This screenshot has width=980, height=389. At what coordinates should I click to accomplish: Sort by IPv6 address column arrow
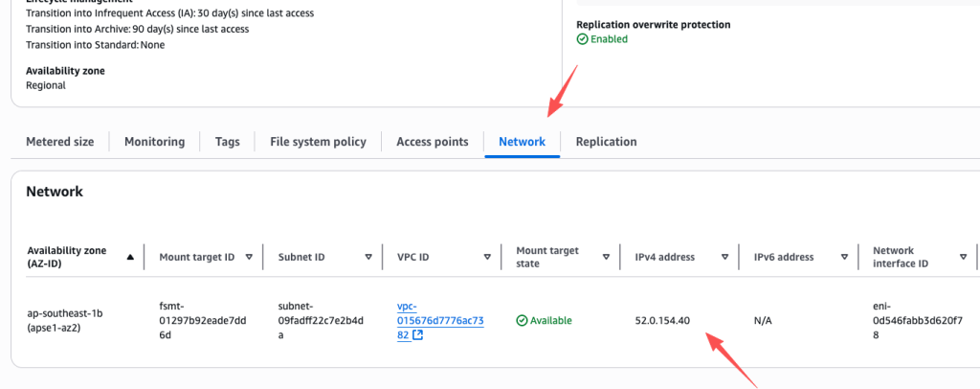(844, 257)
